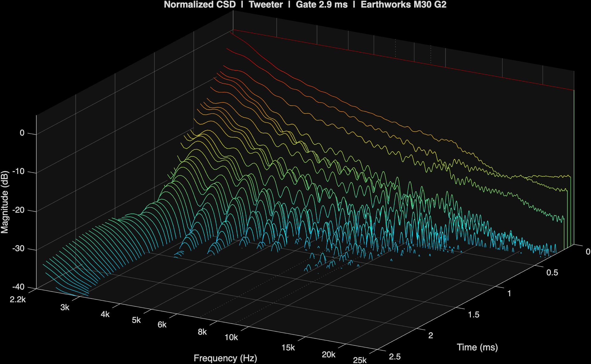Select the 'Earthworks M30 G2' title text
This screenshot has width=591, height=364.
coord(404,5)
